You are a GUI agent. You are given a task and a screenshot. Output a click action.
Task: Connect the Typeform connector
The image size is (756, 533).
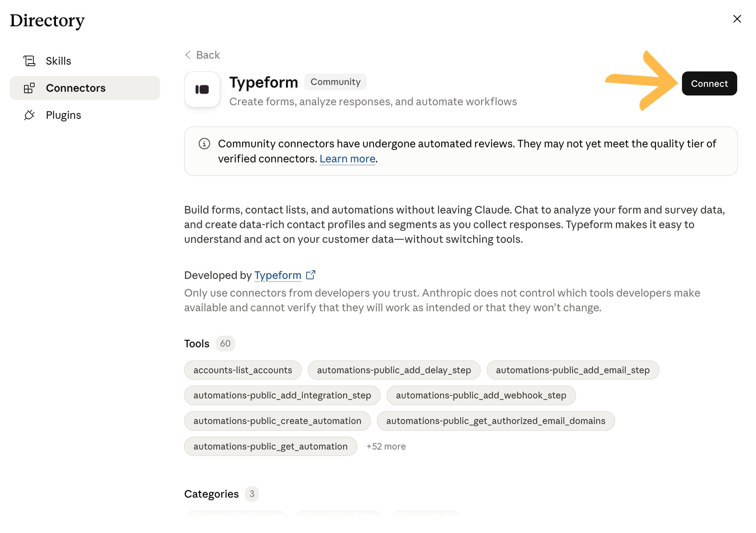tap(709, 83)
